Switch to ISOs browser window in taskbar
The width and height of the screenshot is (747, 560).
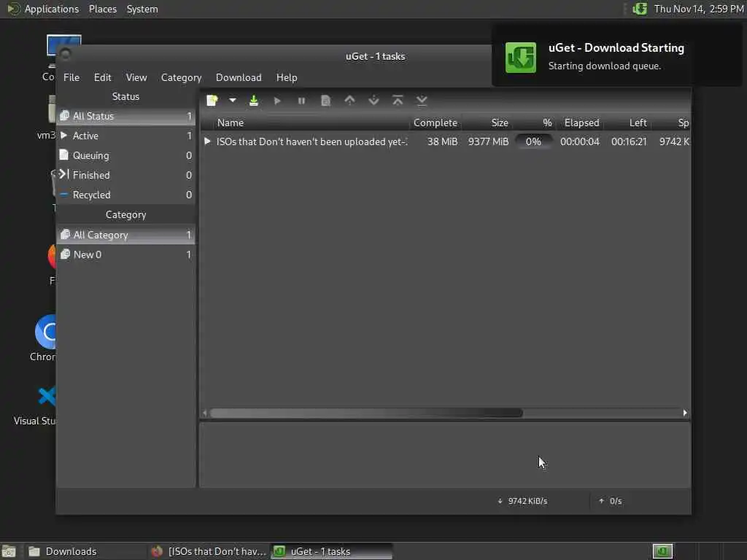[209, 551]
